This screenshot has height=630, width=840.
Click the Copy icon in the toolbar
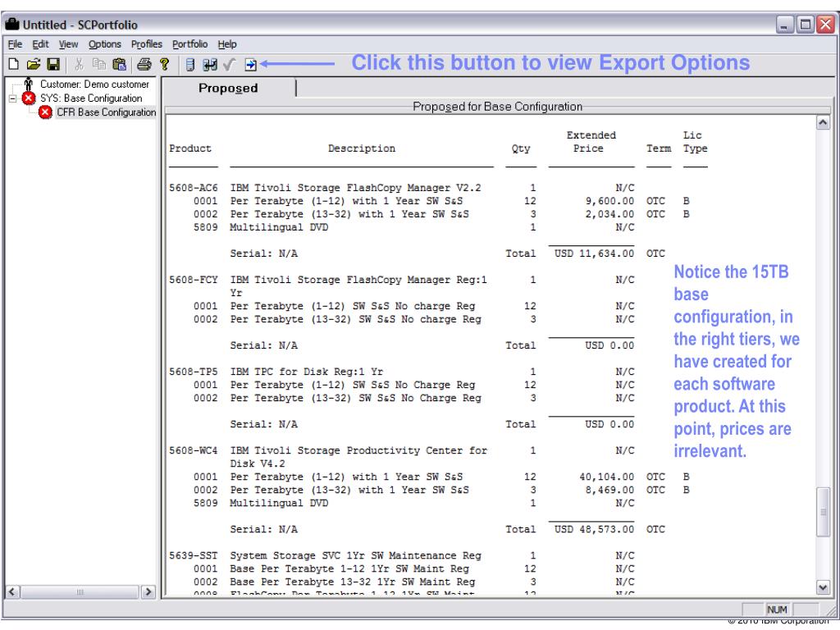click(x=99, y=64)
